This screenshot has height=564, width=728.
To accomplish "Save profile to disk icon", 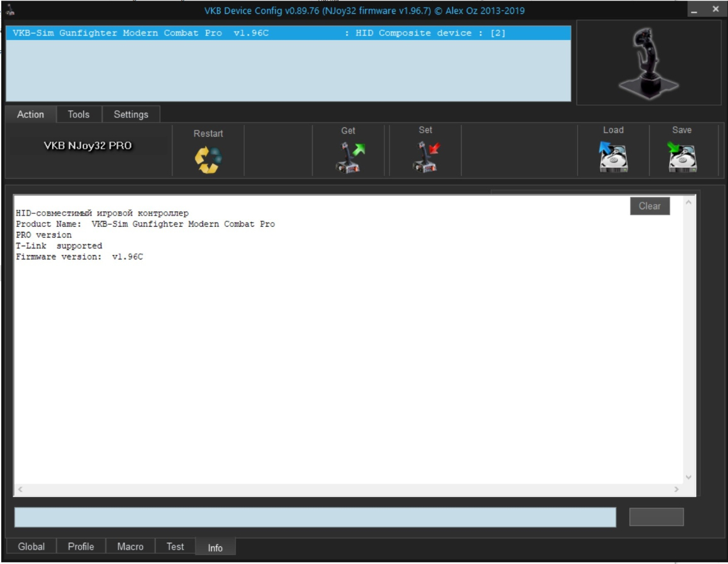I will pyautogui.click(x=682, y=157).
